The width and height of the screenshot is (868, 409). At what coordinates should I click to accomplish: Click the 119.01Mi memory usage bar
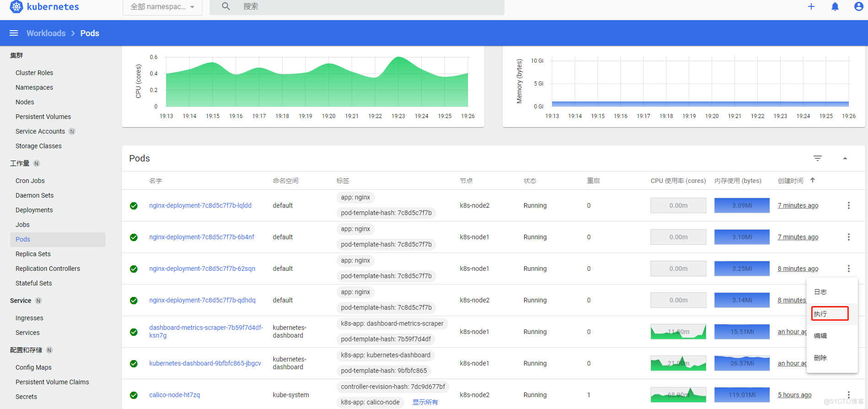coord(742,395)
